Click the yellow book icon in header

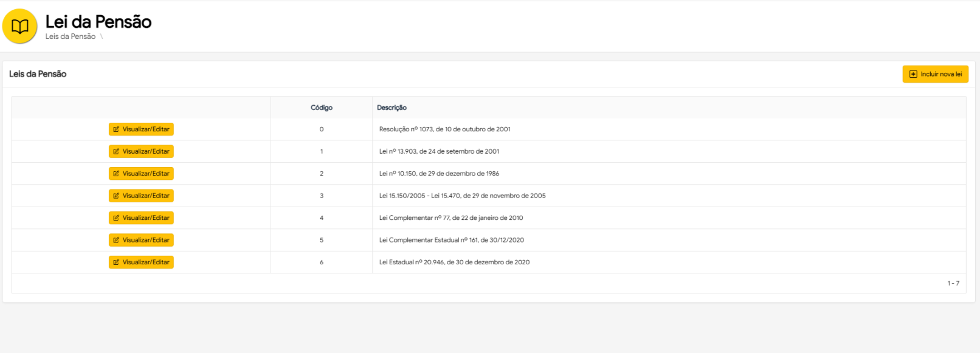click(x=20, y=26)
